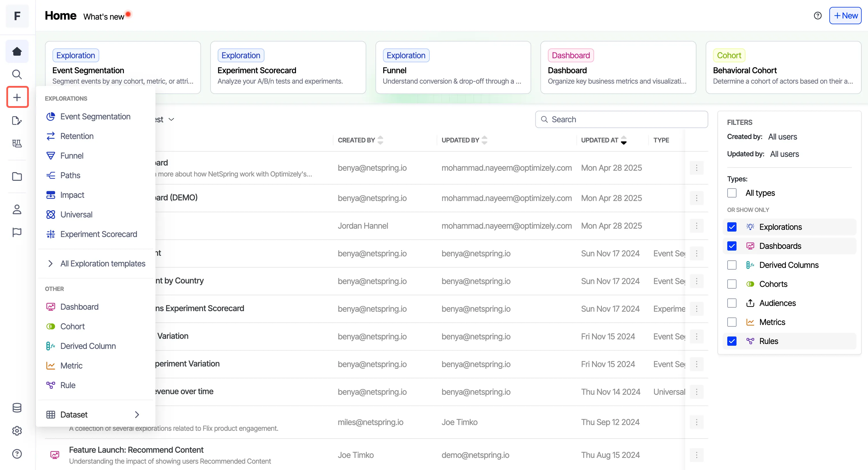Open the experiments flask icon in sidebar
The height and width of the screenshot is (470, 868).
(17, 143)
